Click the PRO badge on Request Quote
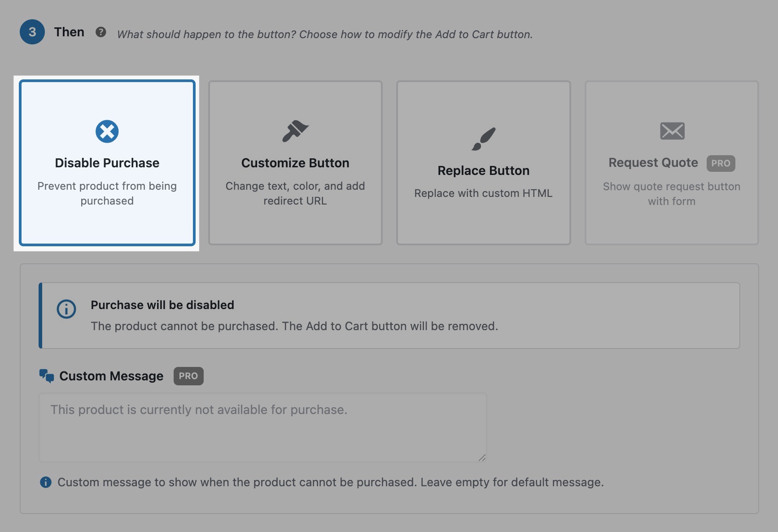Screen dimensions: 778x532 click(721, 163)
